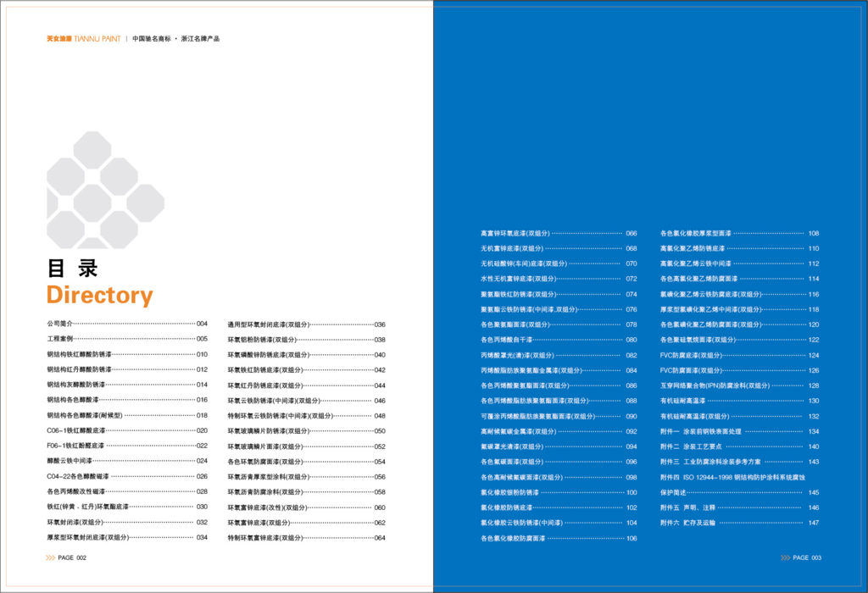868x593 pixels.
Task: Select the "环氧沥青厚浆型涂料(双组分)" entry
Action: point(307,477)
